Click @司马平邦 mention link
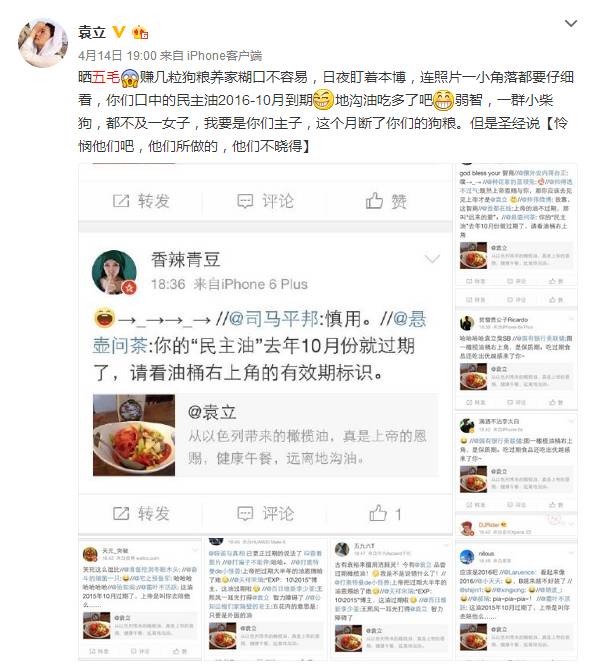The width and height of the screenshot is (595, 670). (274, 319)
